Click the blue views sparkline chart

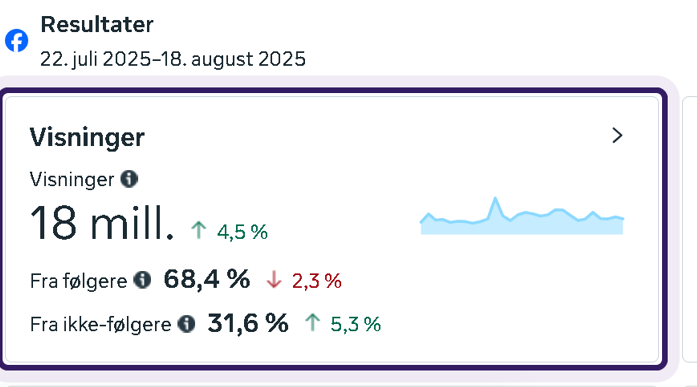522,215
